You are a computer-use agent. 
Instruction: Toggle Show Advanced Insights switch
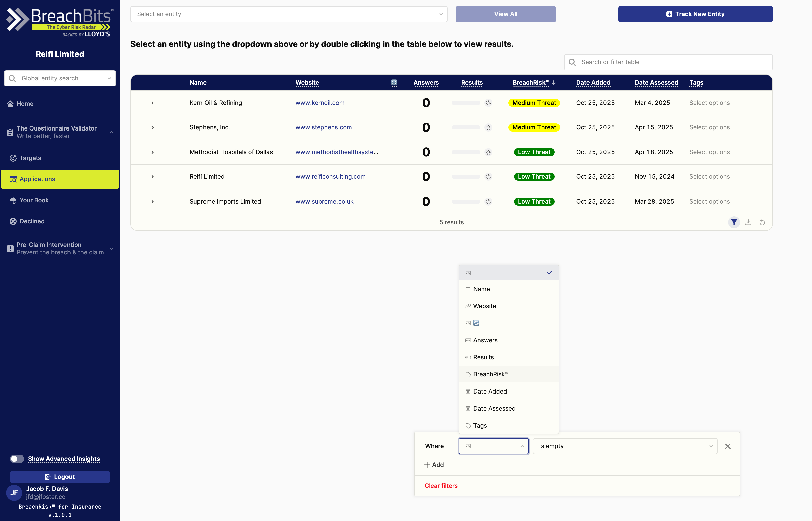pyautogui.click(x=17, y=459)
